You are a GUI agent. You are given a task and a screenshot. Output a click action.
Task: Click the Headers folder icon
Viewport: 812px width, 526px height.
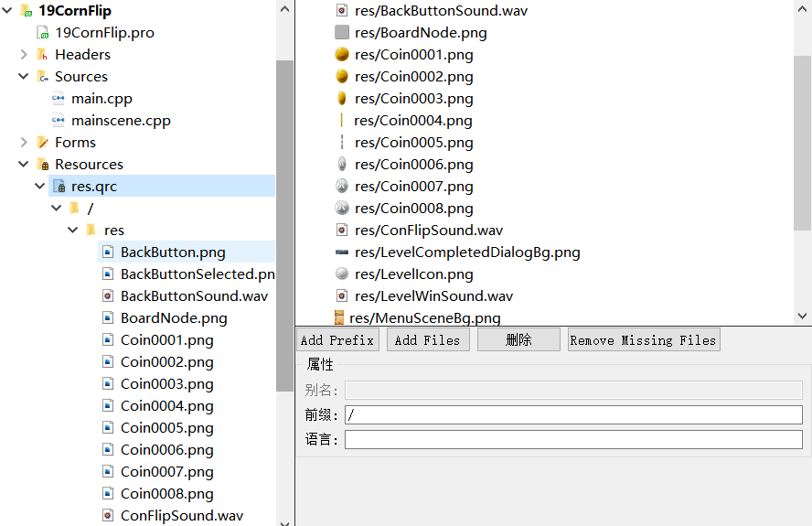[42, 54]
